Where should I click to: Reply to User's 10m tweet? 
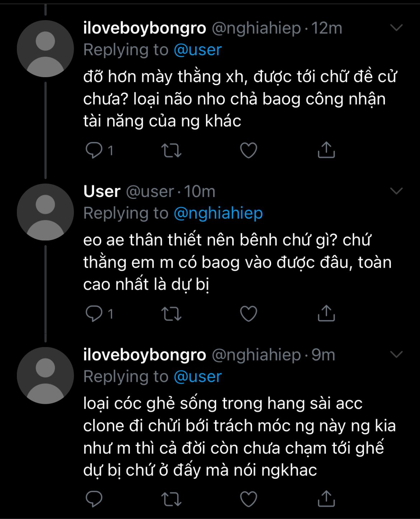[x=94, y=314]
